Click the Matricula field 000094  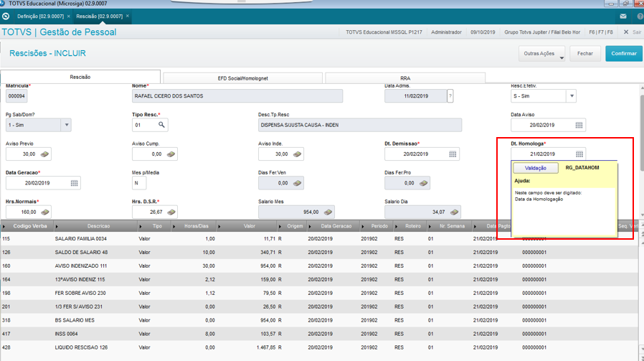pyautogui.click(x=16, y=95)
